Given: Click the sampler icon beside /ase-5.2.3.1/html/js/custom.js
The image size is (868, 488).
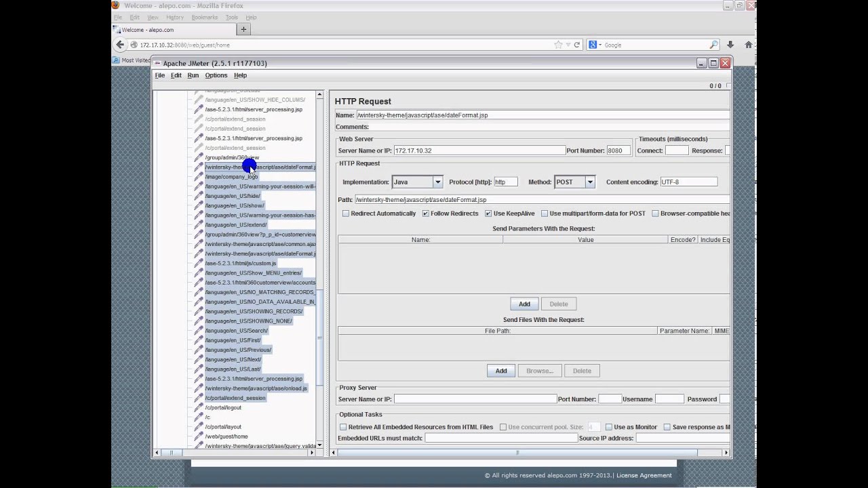Looking at the screenshot, I should (199, 263).
